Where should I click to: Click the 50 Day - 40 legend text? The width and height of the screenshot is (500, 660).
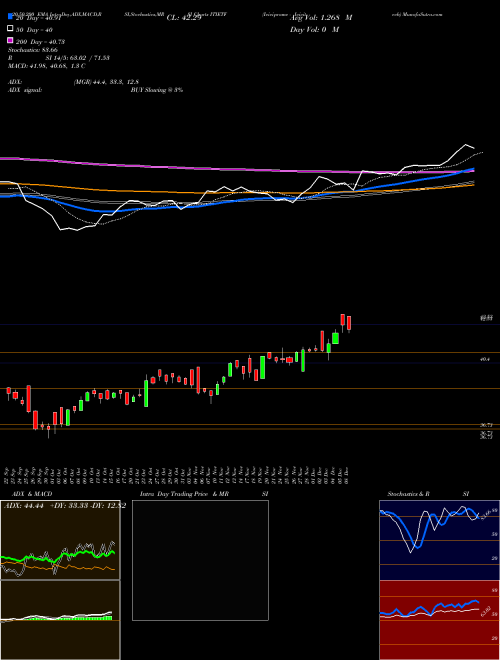tap(35, 30)
